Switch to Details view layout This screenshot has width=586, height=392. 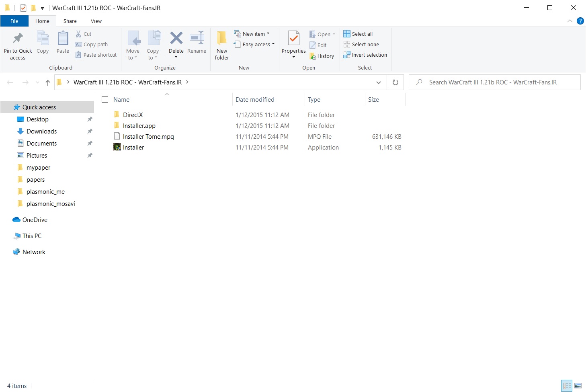click(x=567, y=386)
